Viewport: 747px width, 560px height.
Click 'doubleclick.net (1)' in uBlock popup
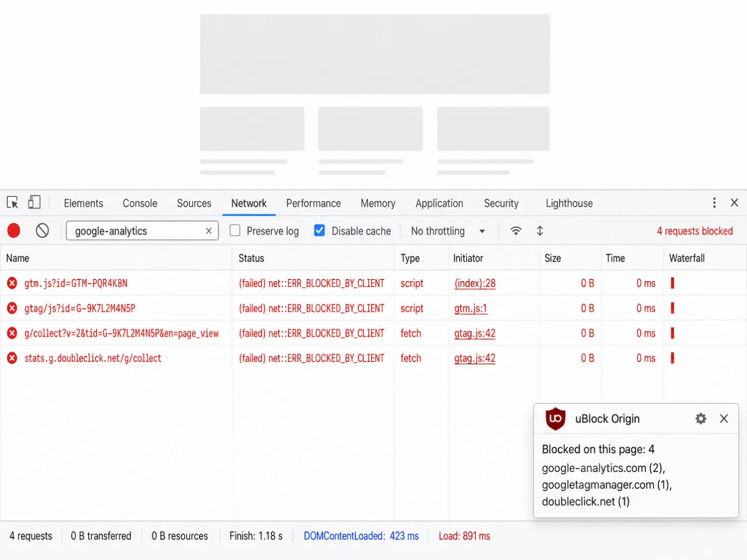(x=586, y=501)
